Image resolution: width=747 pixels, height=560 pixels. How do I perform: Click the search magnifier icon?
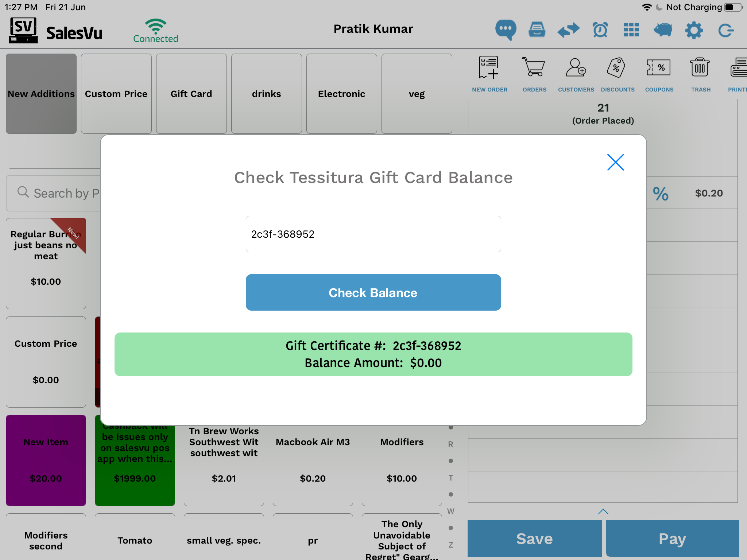click(23, 192)
